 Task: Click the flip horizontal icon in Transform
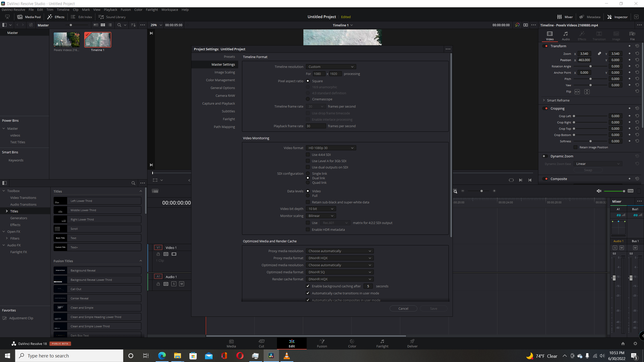pos(577,92)
